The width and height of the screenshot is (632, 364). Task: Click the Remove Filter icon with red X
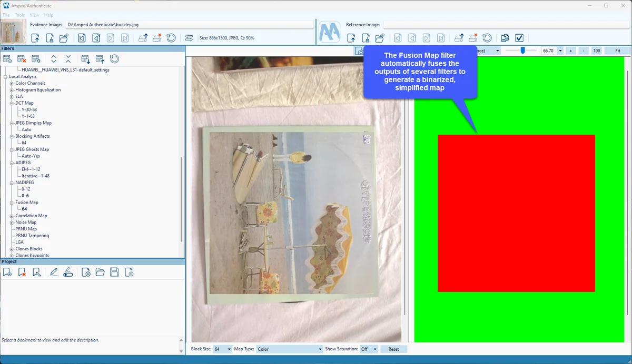(22, 59)
